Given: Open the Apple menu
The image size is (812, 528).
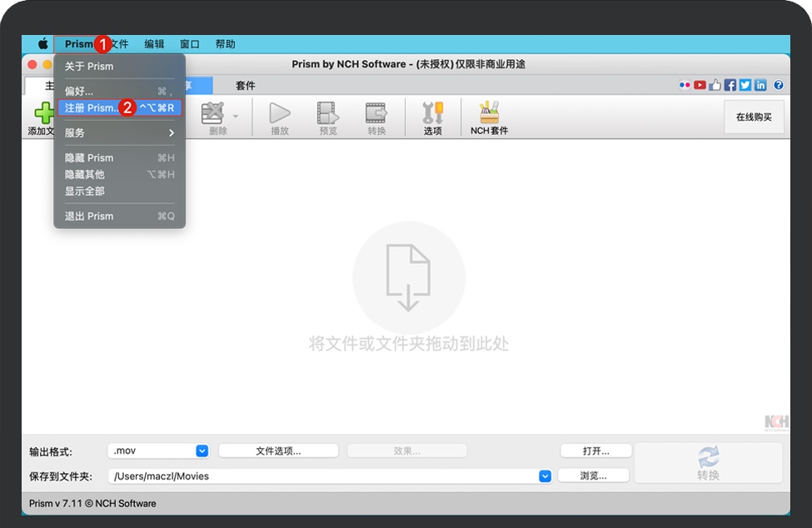Looking at the screenshot, I should 42,44.
